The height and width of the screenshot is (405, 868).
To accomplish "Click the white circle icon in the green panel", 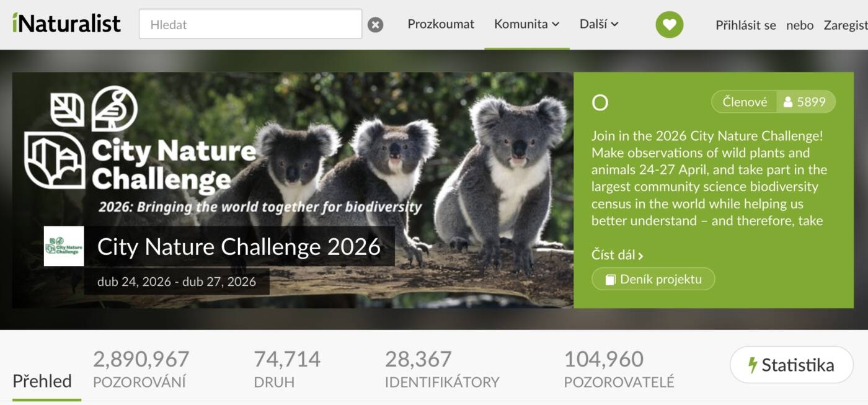I will pos(600,102).
